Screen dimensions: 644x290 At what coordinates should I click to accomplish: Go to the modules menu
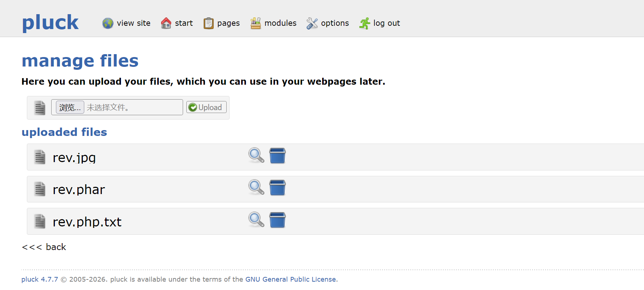(x=280, y=23)
